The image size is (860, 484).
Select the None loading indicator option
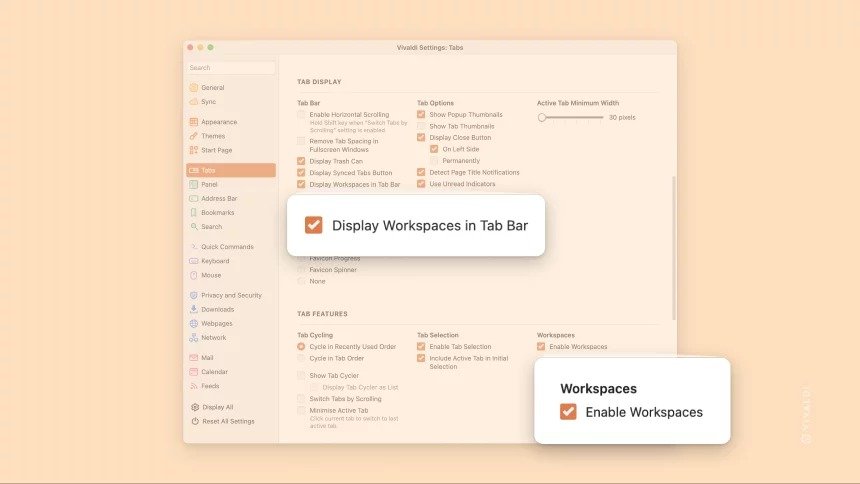click(x=301, y=281)
